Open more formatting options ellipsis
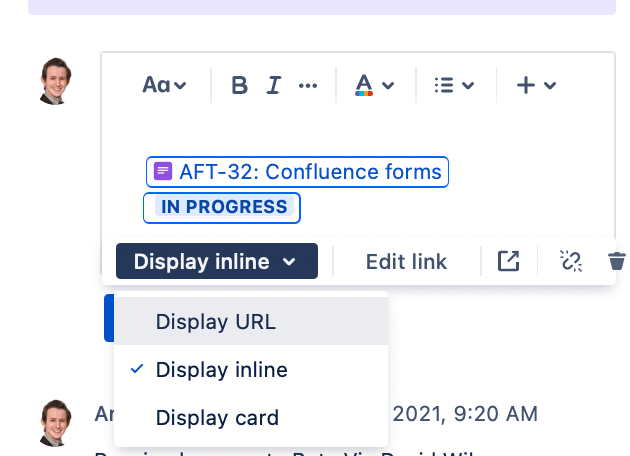The width and height of the screenshot is (630, 456). (x=308, y=85)
